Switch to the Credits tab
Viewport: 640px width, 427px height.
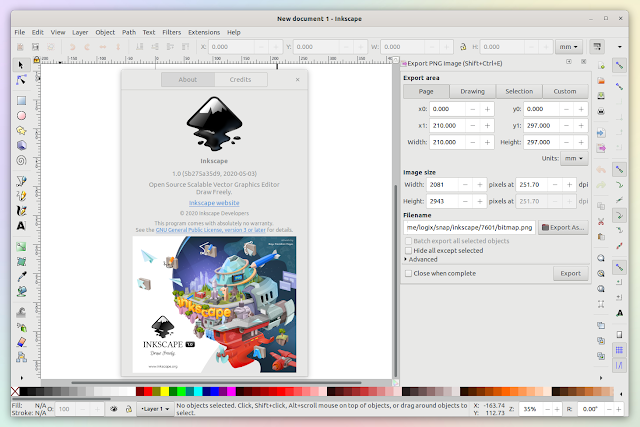tap(240, 80)
